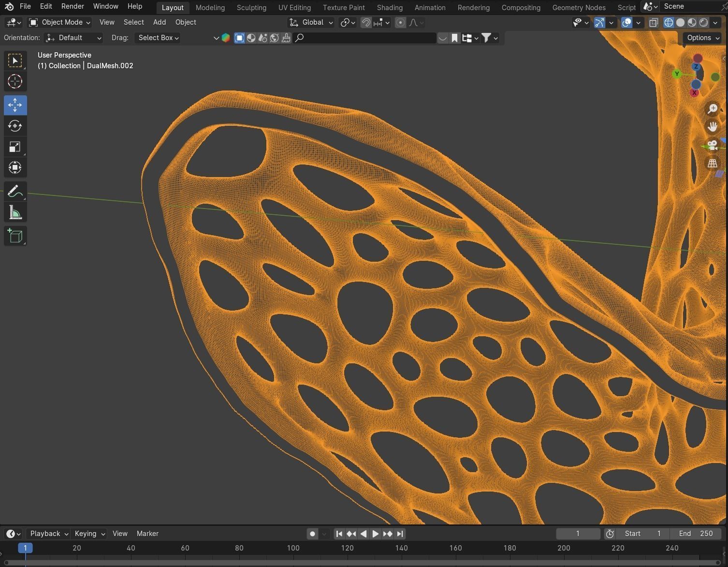Click the red X axis ball on the navigation gizmo
This screenshot has width=728, height=567.
[695, 92]
